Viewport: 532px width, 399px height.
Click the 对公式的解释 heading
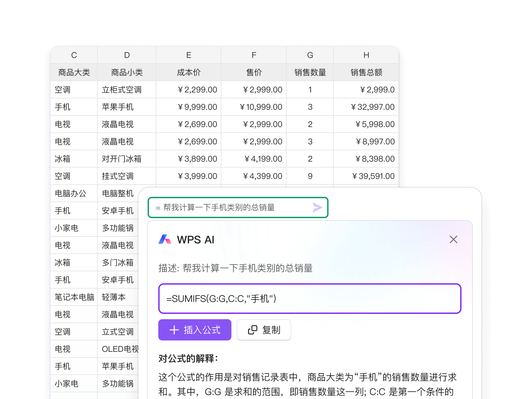click(188, 358)
